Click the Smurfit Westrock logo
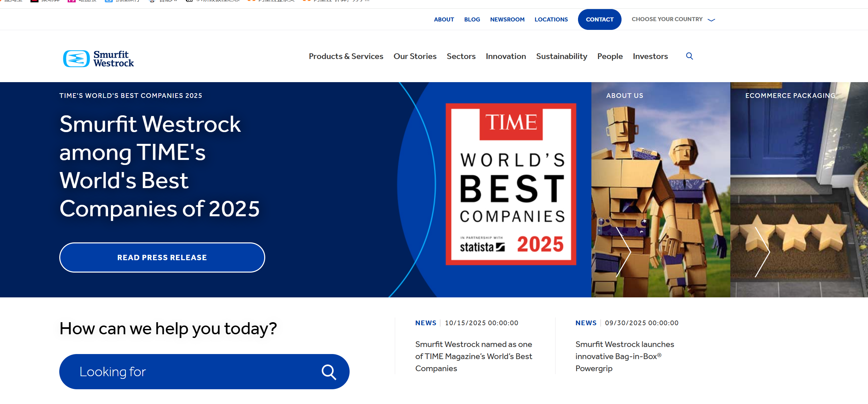868x404 pixels. pos(98,59)
